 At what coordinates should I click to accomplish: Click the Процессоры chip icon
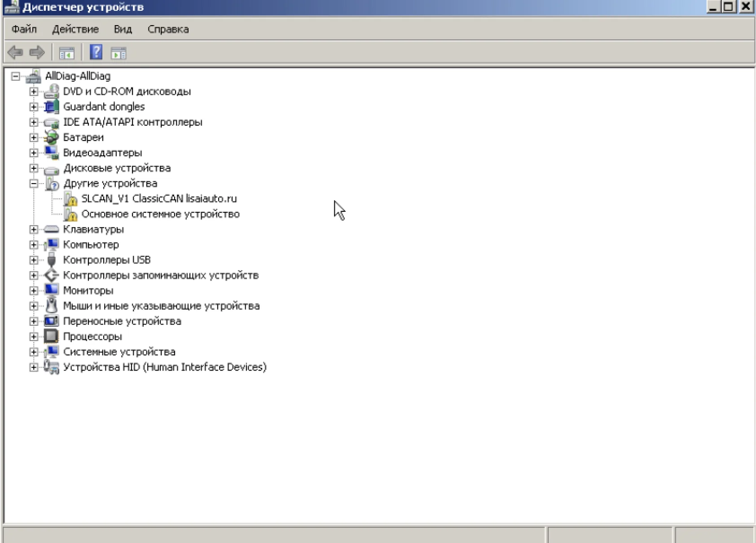click(52, 336)
